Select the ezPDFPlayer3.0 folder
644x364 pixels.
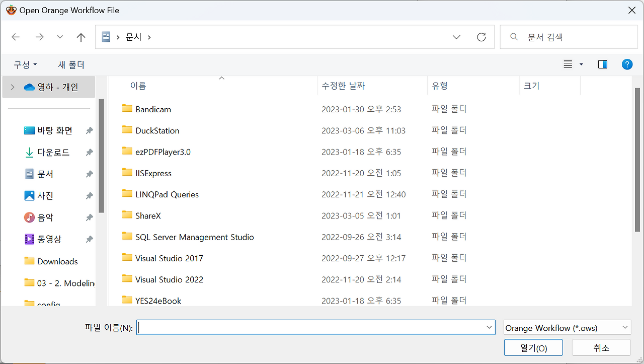coord(163,152)
